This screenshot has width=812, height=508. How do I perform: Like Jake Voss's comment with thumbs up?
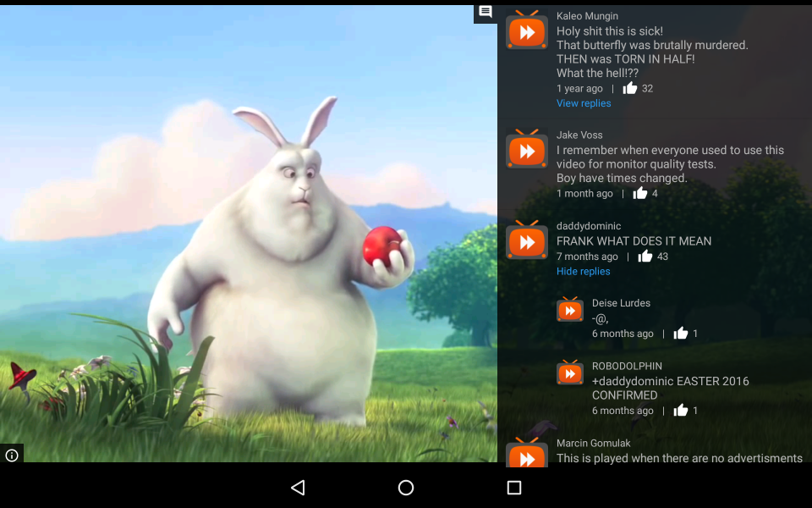(x=640, y=193)
